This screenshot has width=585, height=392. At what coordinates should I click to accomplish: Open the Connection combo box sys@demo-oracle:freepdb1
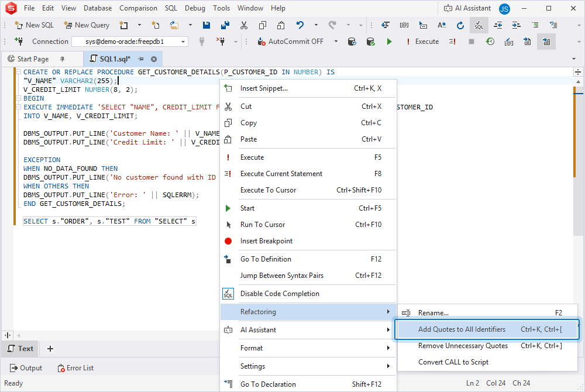coord(130,42)
